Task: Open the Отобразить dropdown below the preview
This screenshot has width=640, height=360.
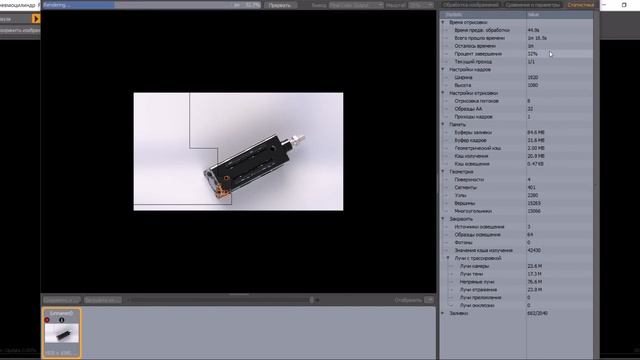Action: point(429,300)
